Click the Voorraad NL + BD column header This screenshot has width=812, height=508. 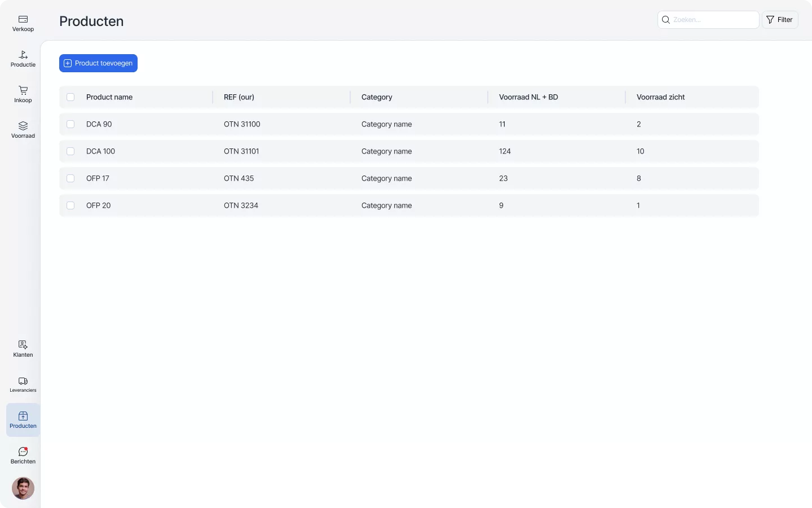pyautogui.click(x=528, y=97)
